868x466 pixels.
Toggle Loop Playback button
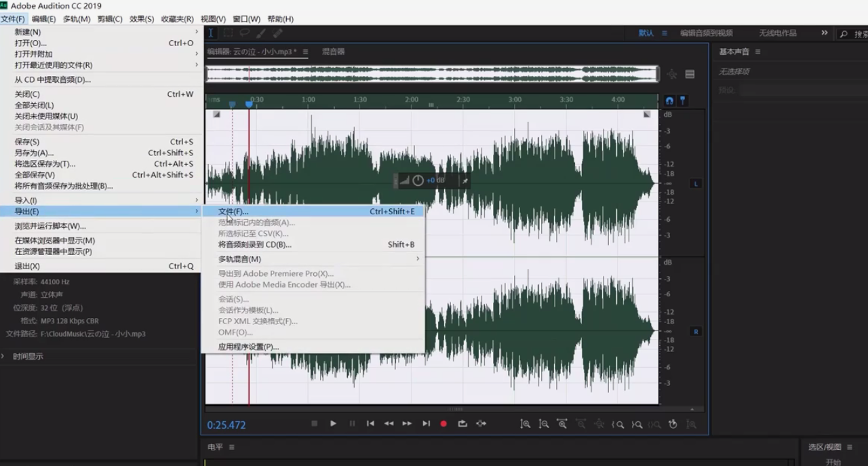pyautogui.click(x=462, y=423)
